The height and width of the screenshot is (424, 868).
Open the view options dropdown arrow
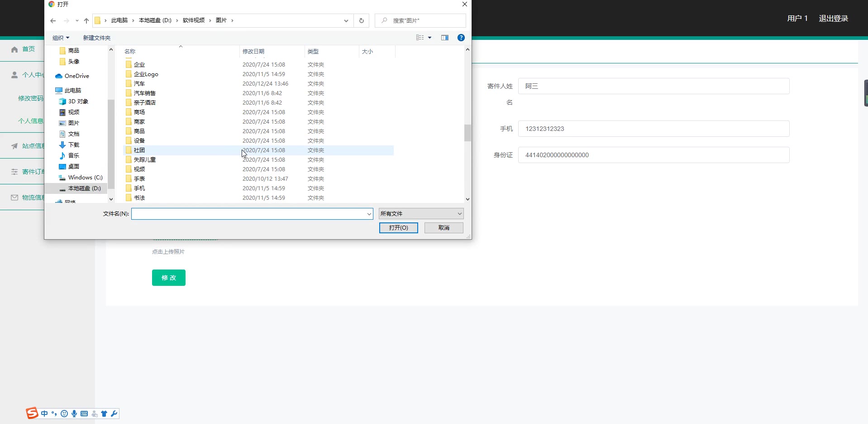click(430, 38)
